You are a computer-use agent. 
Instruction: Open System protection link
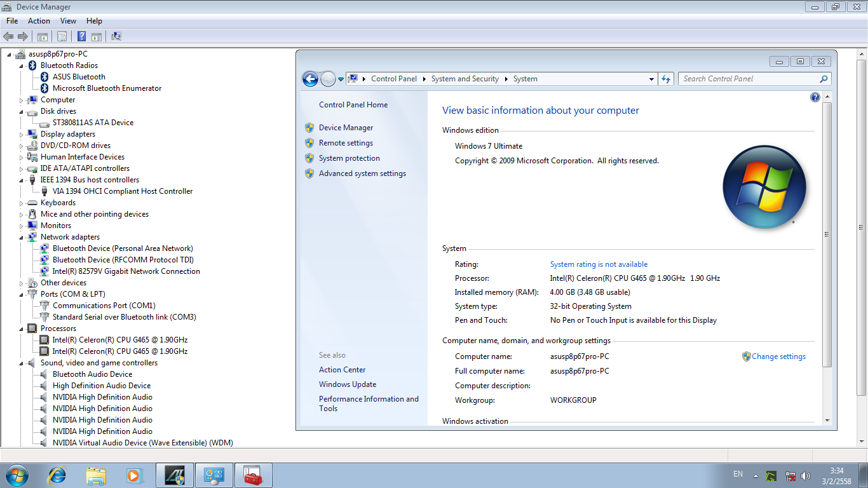pos(349,158)
